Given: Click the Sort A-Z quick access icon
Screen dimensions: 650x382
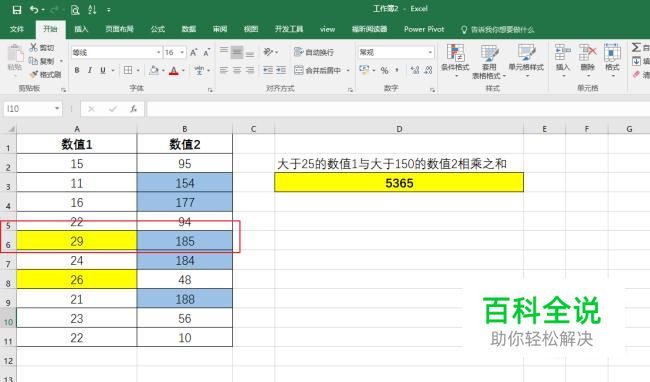Looking at the screenshot, I should coord(92,10).
